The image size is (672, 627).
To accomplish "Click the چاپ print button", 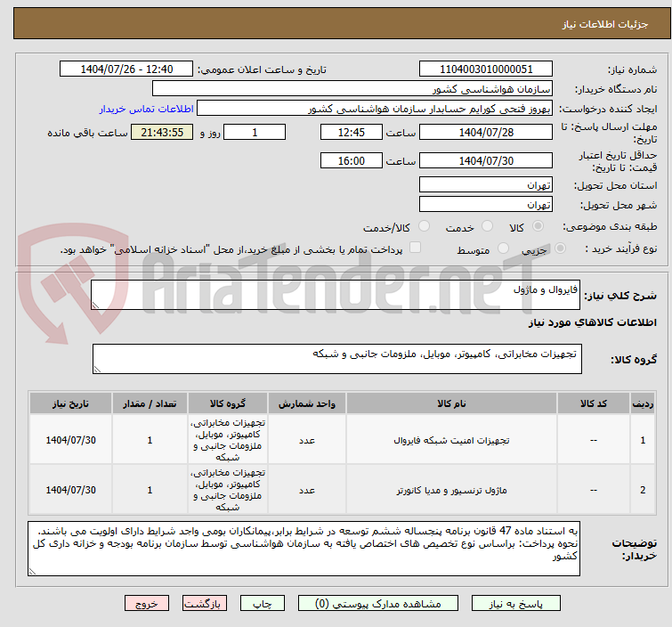I will (263, 604).
